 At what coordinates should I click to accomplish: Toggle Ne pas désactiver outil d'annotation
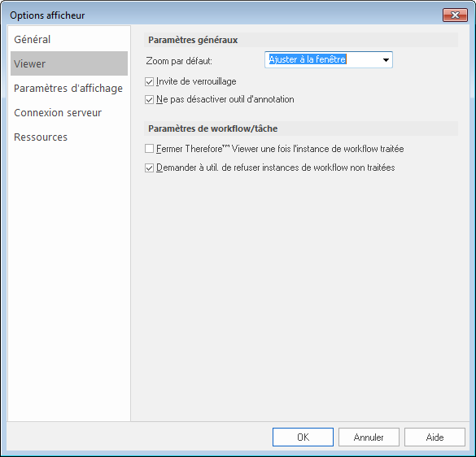(x=149, y=99)
